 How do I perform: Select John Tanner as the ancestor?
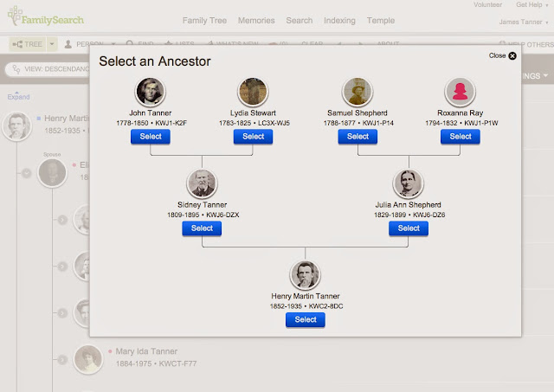click(150, 137)
